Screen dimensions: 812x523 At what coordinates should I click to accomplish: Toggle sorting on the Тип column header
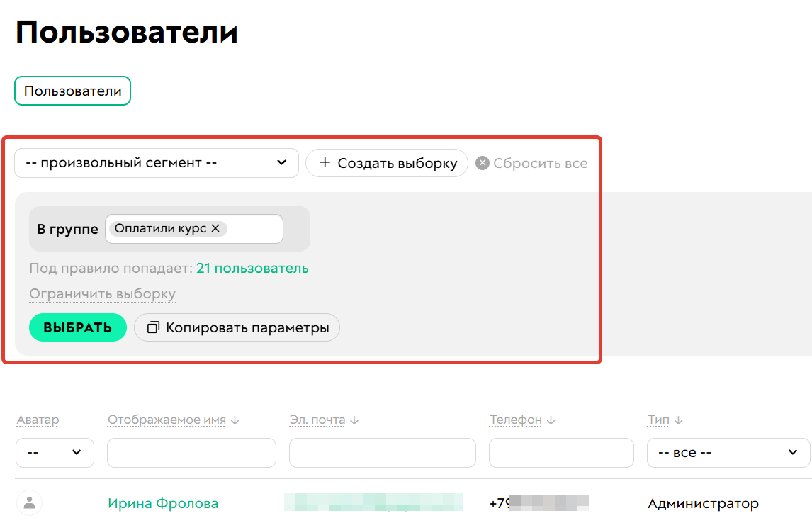pos(659,420)
